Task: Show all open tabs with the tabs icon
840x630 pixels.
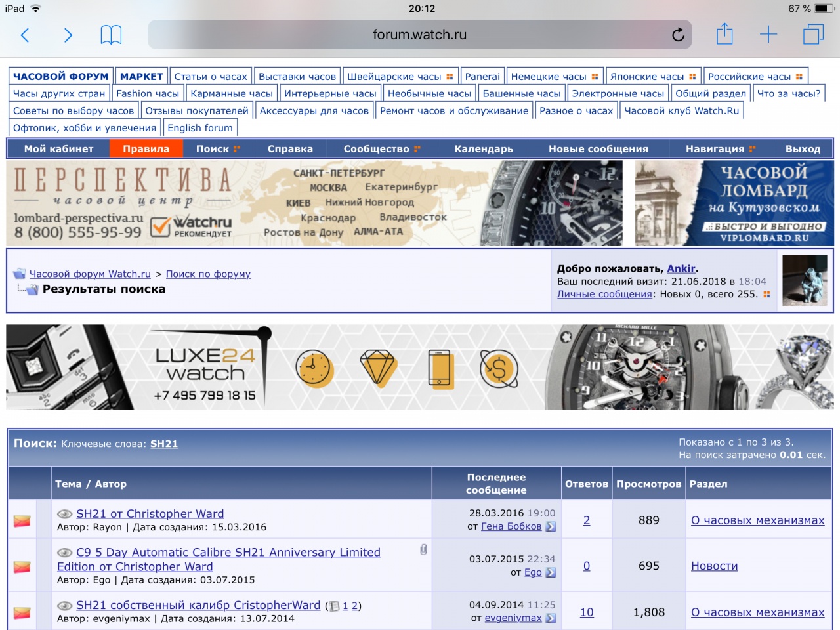Action: coord(812,35)
